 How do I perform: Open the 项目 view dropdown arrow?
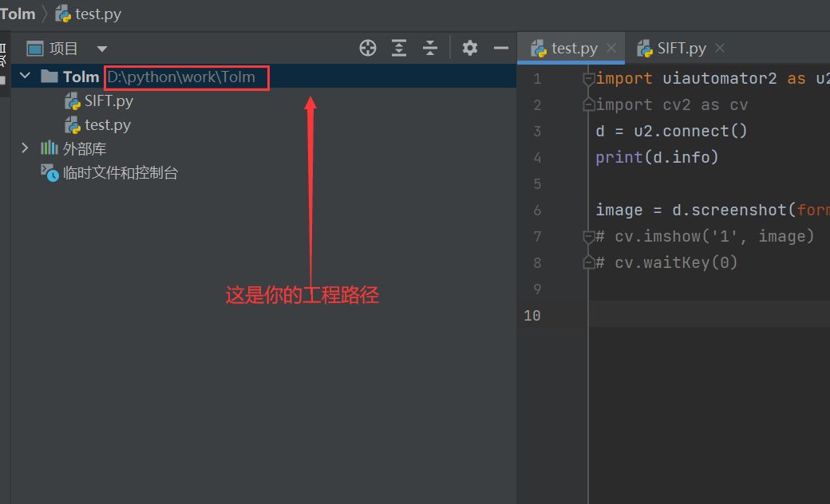click(x=101, y=49)
